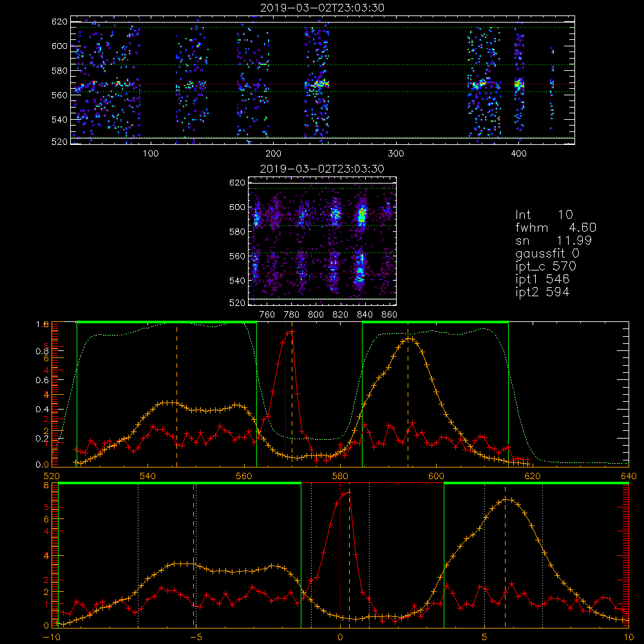Click the x-axis label 5 of bottom plot

[485, 638]
